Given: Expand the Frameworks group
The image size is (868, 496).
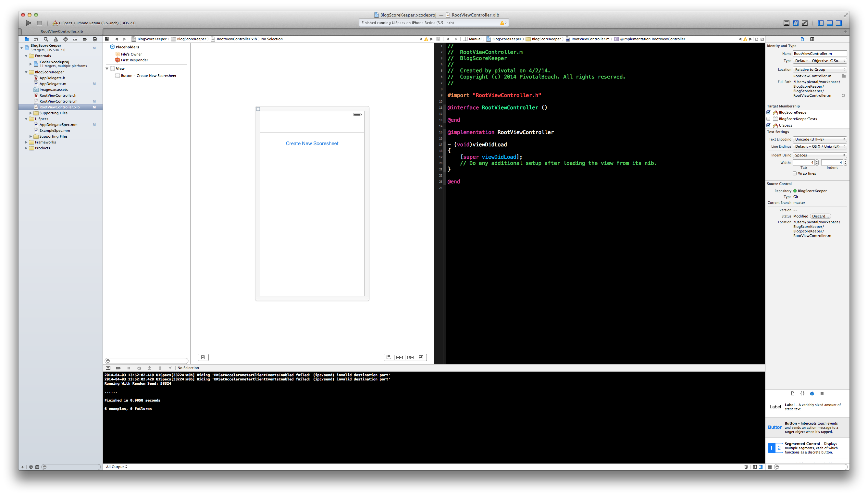Looking at the screenshot, I should click(26, 143).
